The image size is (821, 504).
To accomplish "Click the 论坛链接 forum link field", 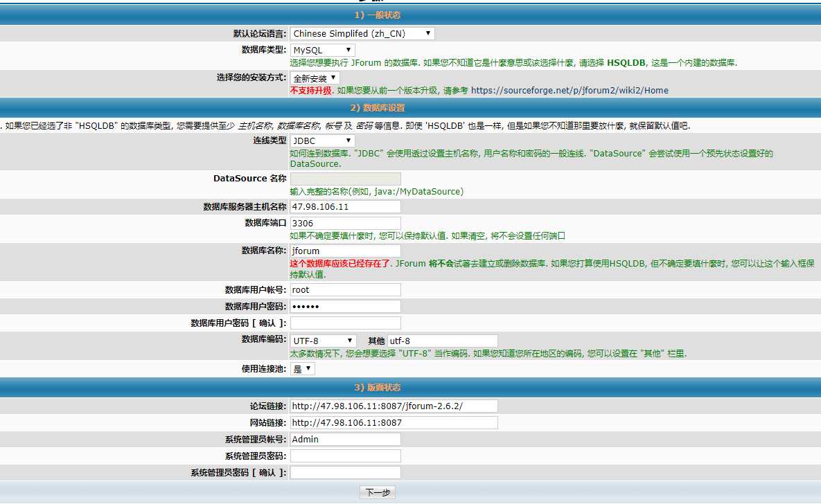I will click(394, 406).
